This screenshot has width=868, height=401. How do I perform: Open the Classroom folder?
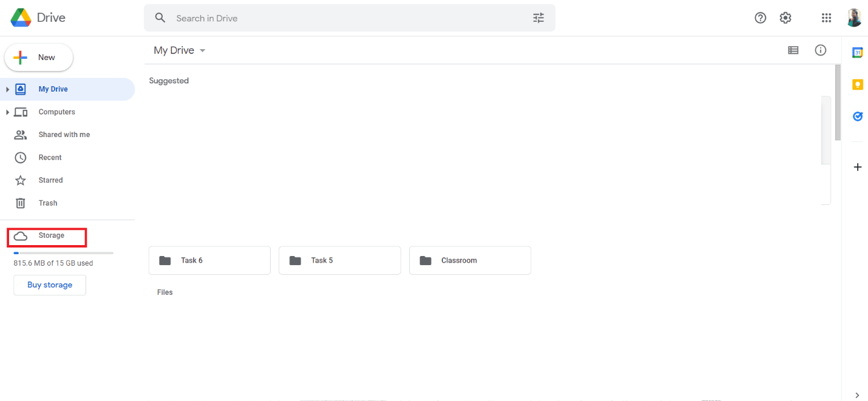470,260
